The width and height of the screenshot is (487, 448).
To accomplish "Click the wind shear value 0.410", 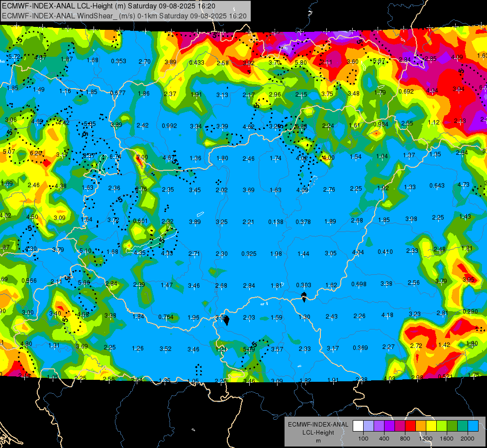I will click(x=385, y=251).
